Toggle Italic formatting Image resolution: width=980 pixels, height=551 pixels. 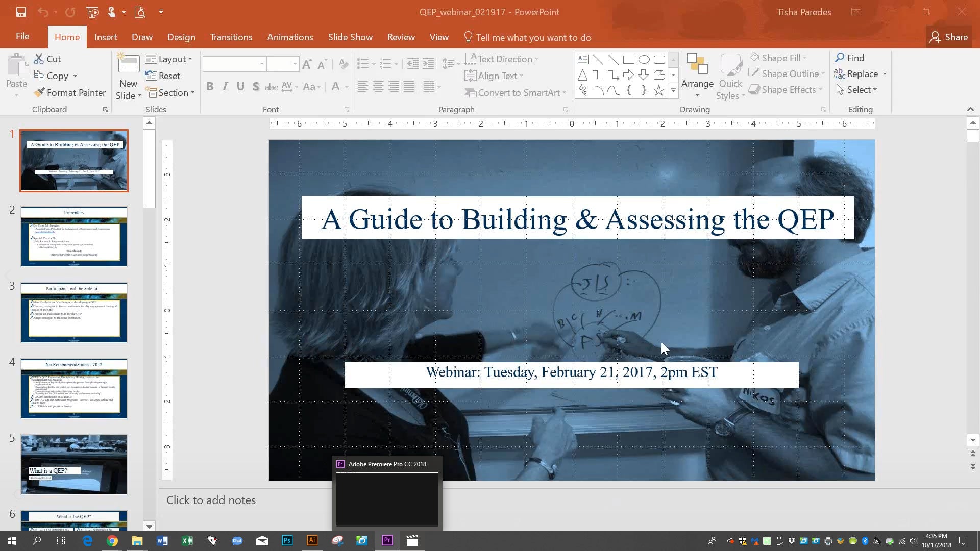click(x=225, y=87)
